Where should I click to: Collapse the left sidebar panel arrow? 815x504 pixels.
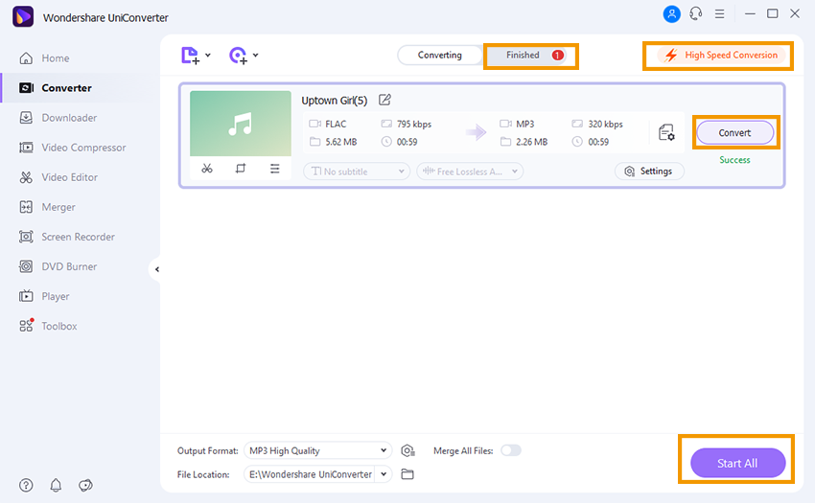[157, 269]
